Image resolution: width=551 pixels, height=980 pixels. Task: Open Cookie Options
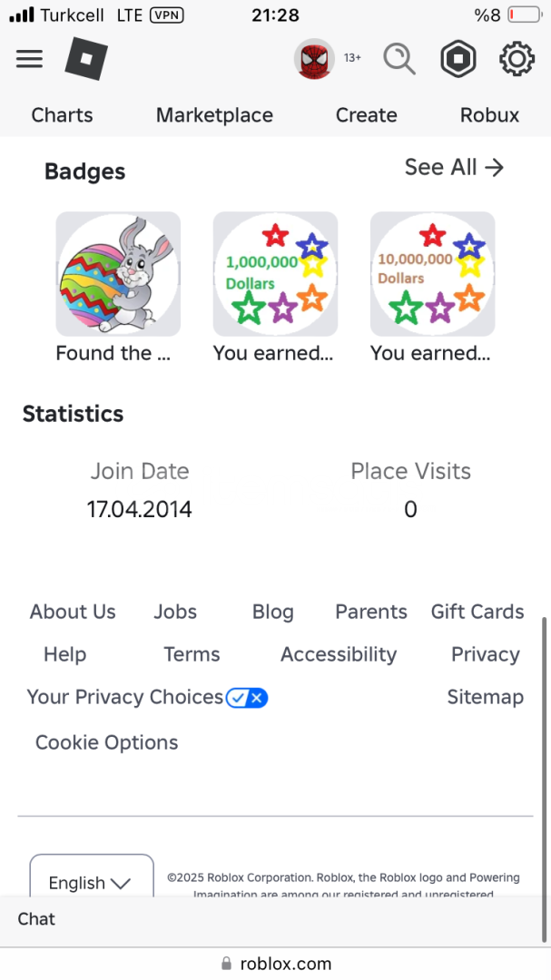[x=106, y=742]
